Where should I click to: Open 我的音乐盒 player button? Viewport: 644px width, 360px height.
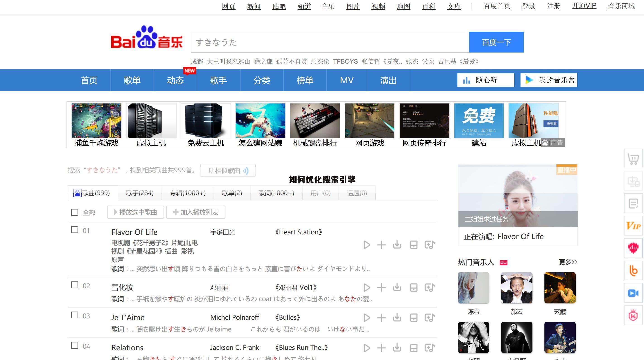click(x=549, y=80)
